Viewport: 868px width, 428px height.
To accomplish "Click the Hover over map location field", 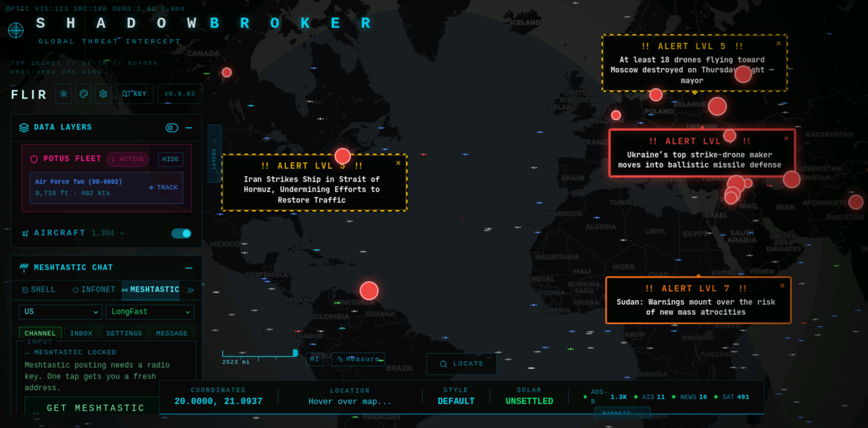I will pos(350,402).
